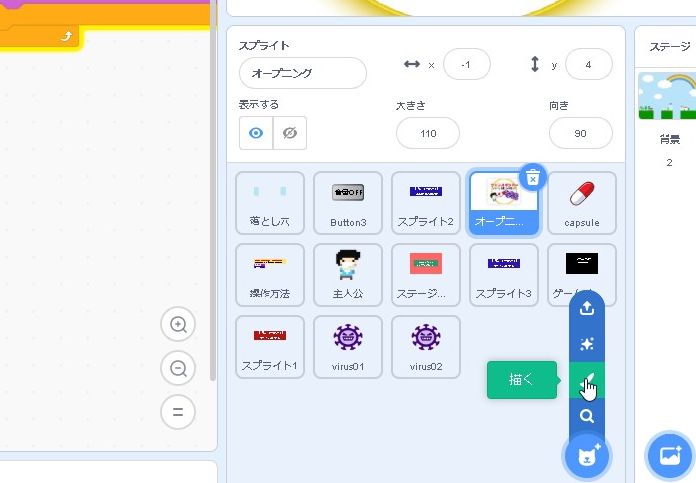
Task: Click the upload sprite icon
Action: (x=587, y=308)
